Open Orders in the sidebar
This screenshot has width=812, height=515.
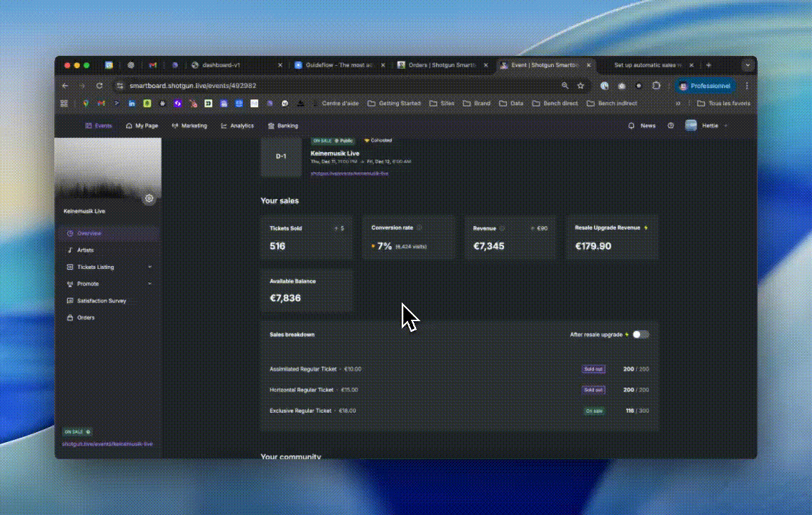108,318
